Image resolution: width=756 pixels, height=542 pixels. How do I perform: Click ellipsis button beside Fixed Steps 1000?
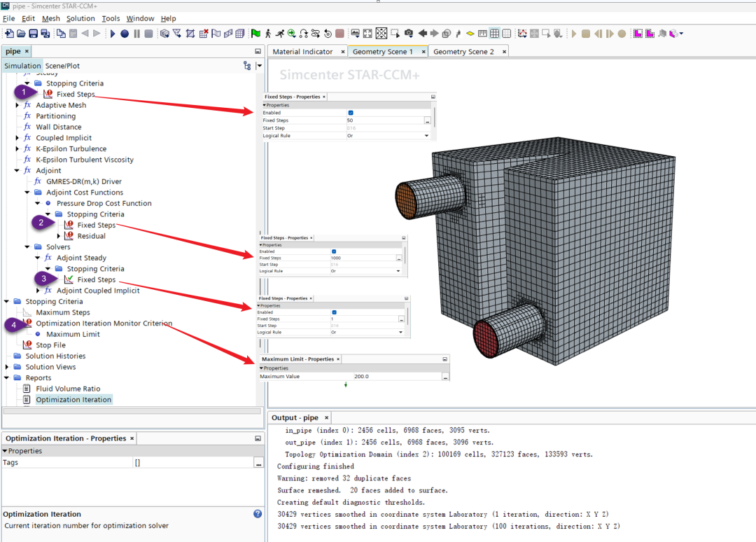[x=399, y=258]
